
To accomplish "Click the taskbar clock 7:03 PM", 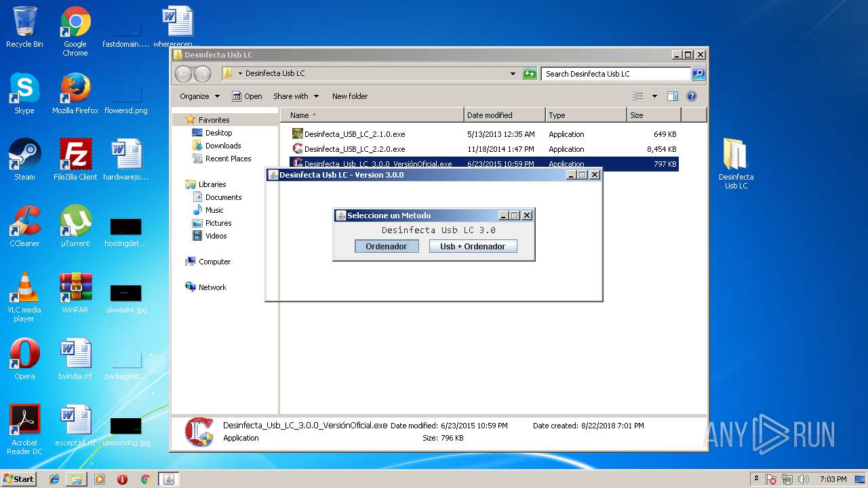I will tap(833, 479).
